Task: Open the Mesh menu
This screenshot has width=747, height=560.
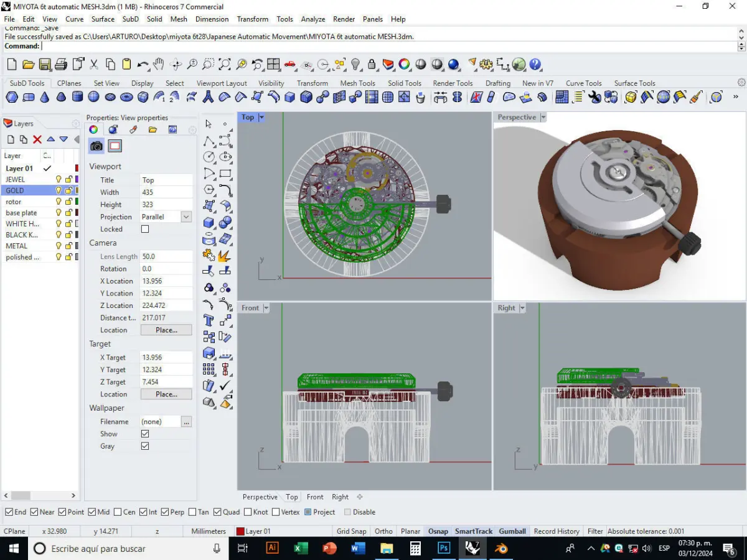Action: 179,19
